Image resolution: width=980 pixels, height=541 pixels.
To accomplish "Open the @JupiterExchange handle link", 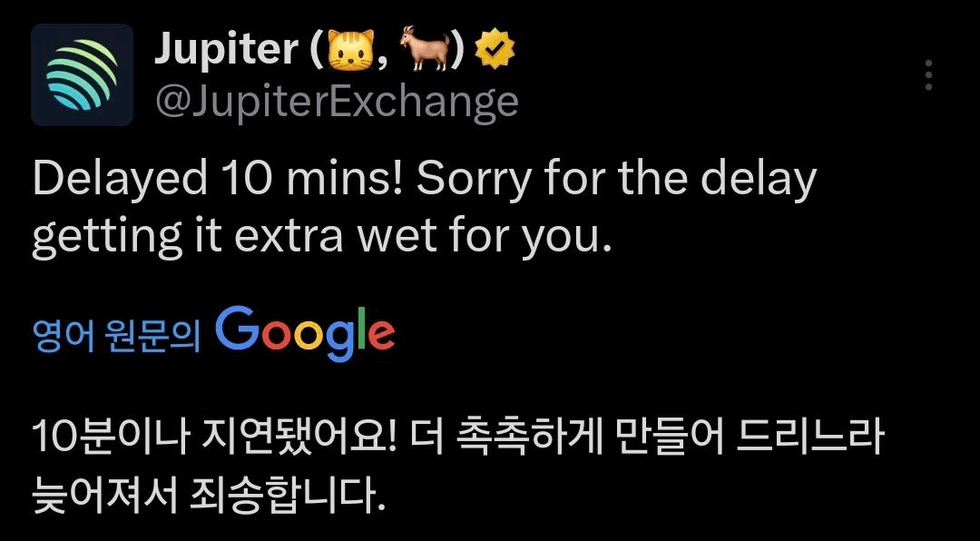I will coord(337,102).
